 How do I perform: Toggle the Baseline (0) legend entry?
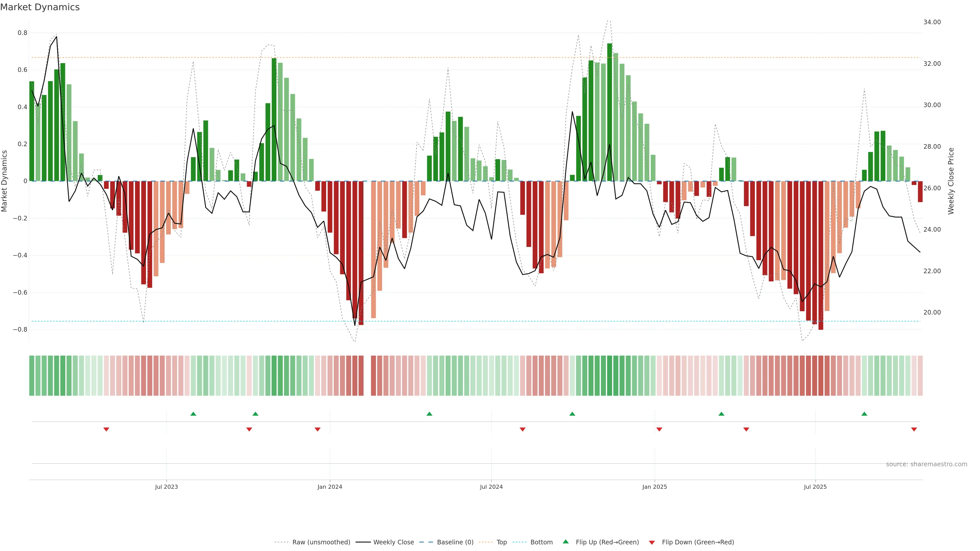(x=455, y=542)
